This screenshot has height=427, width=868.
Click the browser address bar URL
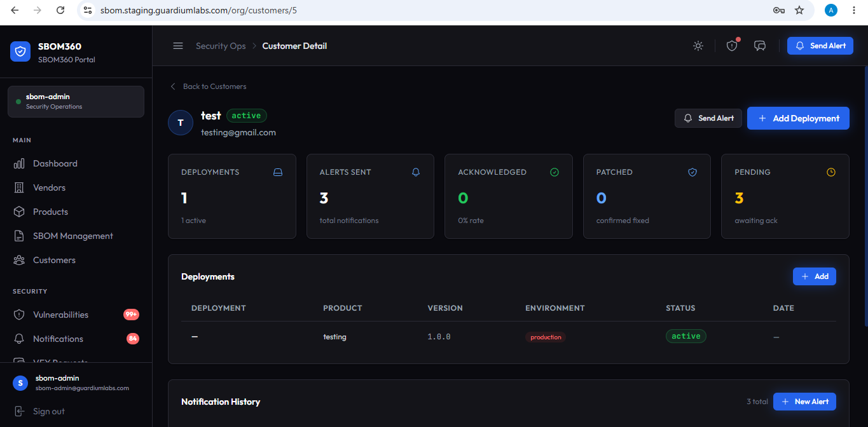click(x=198, y=10)
